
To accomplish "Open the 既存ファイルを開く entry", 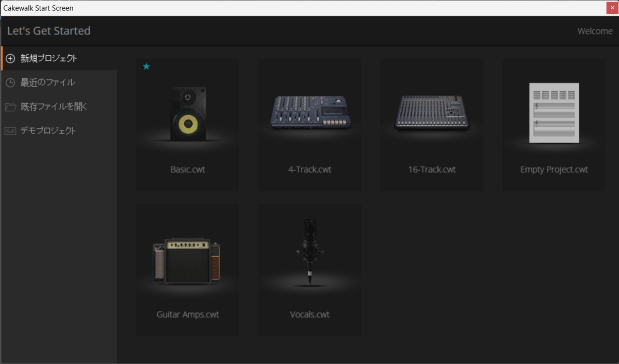I will click(59, 107).
